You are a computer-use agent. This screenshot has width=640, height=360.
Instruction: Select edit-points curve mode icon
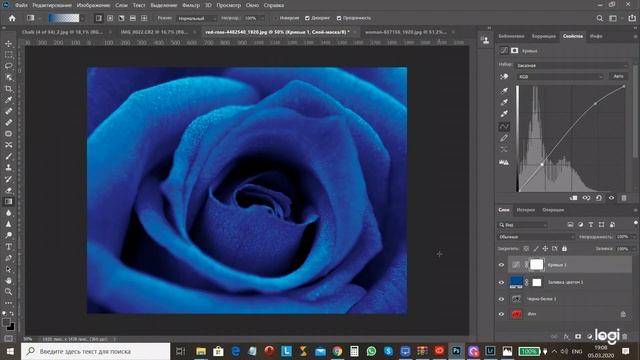[x=504, y=127]
